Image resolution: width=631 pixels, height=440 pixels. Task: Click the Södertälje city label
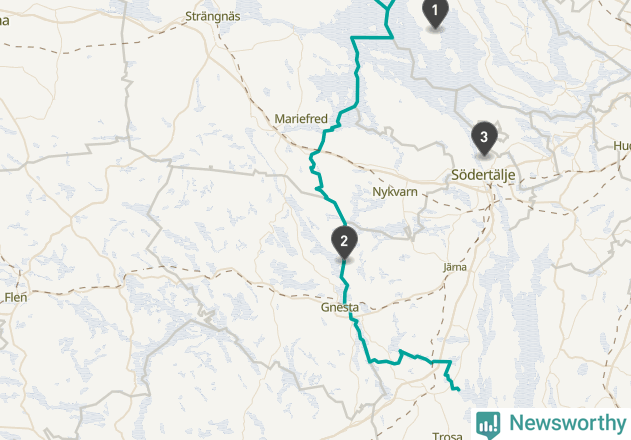[x=483, y=175]
